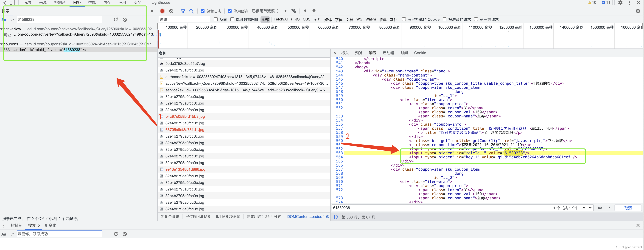The width and height of the screenshot is (644, 250).
Task: Clear the network log
Action: 171,11
